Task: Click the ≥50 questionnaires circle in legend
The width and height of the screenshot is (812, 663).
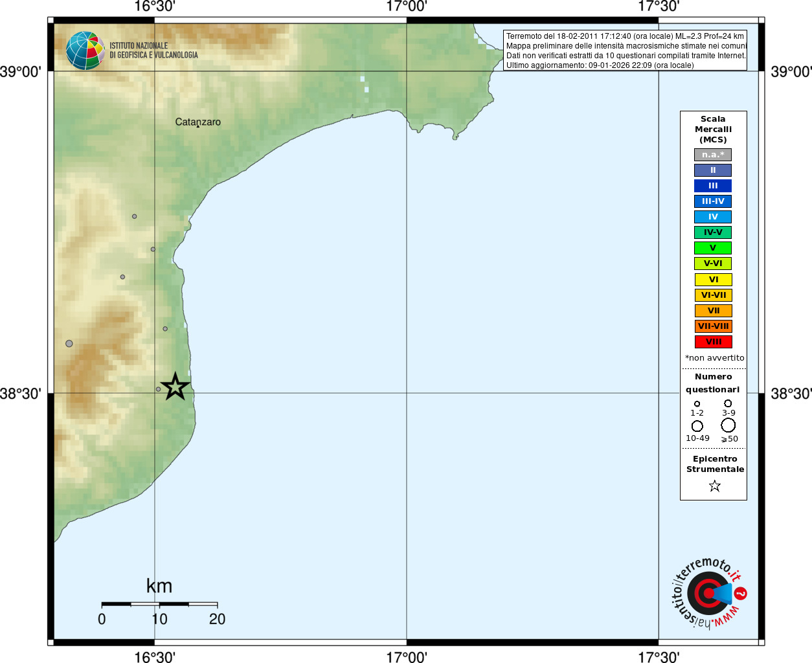Action: tap(728, 425)
